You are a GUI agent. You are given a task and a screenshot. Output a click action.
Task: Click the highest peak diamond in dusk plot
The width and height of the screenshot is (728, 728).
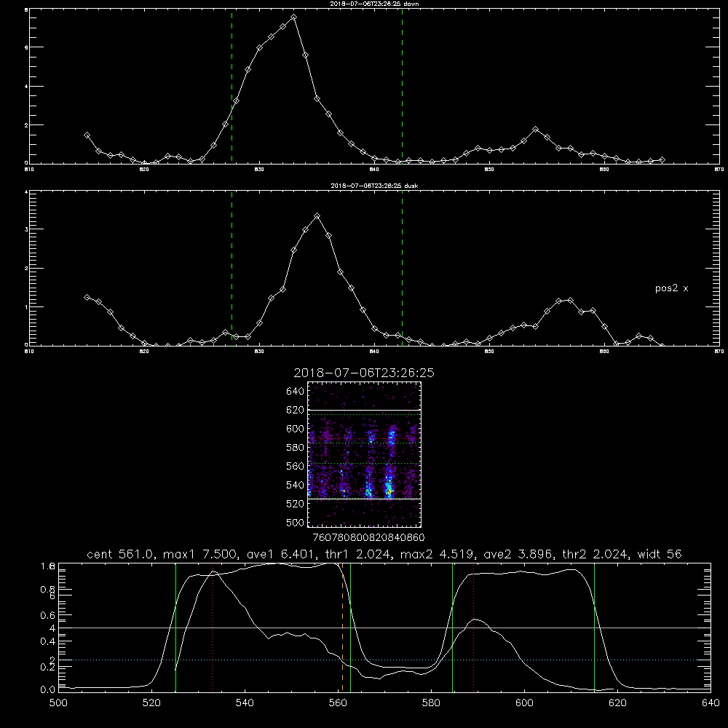317,216
